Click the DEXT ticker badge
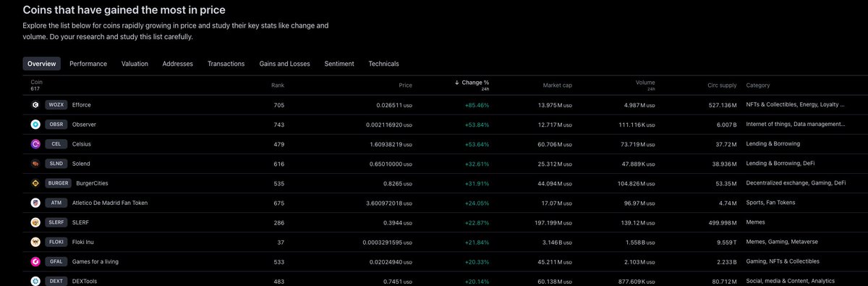The height and width of the screenshot is (286, 868). coord(56,281)
